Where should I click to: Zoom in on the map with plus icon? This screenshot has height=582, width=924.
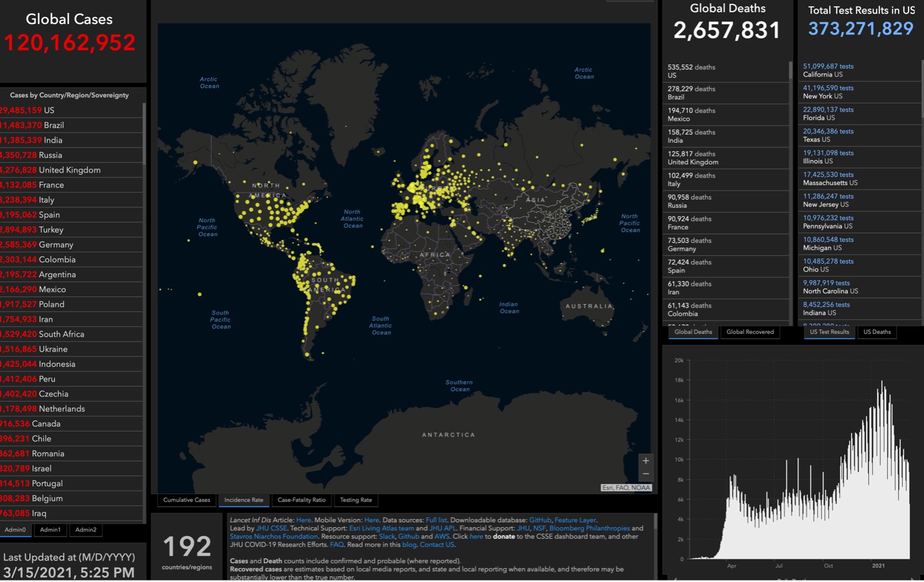645,460
